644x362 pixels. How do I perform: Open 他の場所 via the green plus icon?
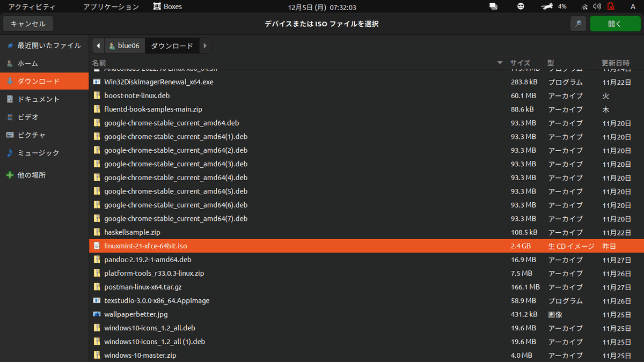(x=11, y=174)
